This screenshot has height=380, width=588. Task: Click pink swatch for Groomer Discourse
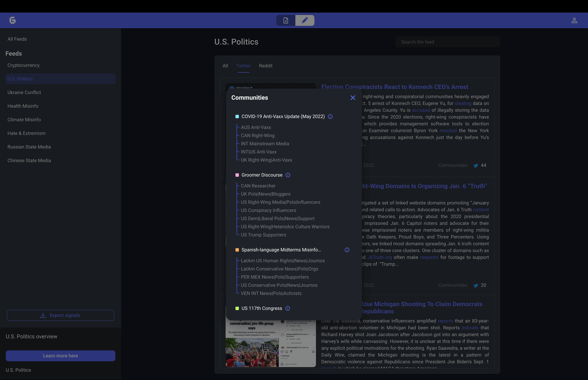tap(237, 175)
